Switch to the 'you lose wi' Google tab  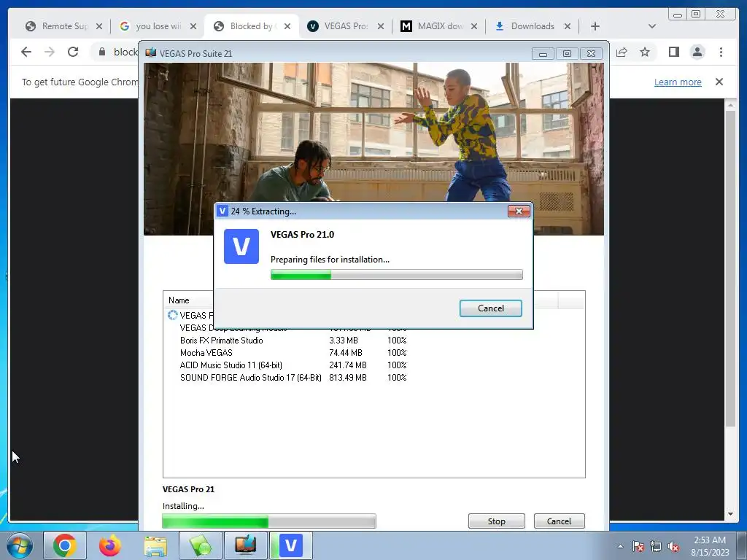[158, 26]
